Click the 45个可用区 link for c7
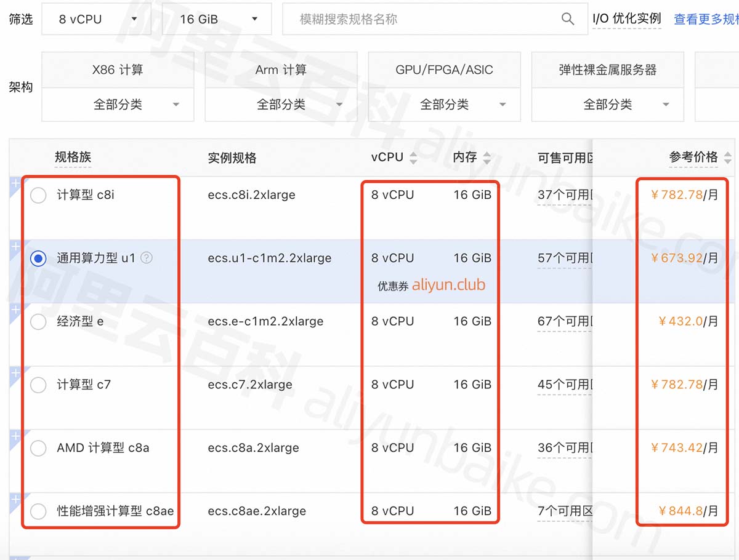 pos(565,385)
